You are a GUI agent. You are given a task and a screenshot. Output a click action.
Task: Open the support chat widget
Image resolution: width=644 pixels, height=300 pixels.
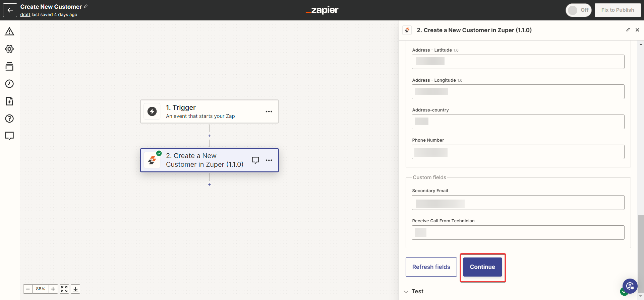point(630,286)
